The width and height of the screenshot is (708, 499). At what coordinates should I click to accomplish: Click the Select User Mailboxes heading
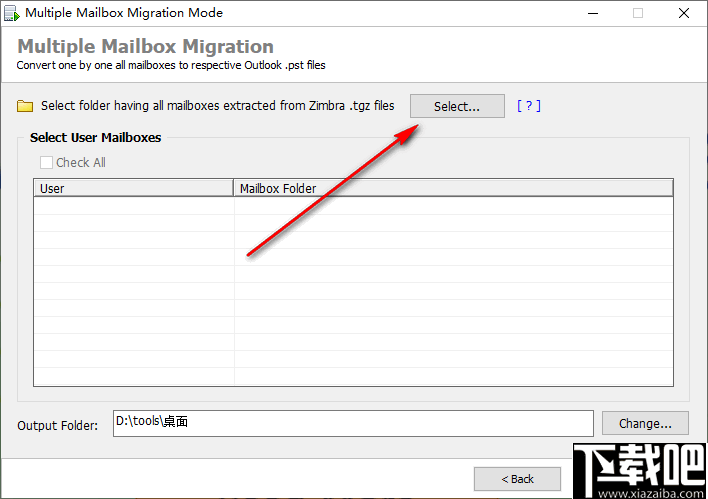coord(95,137)
